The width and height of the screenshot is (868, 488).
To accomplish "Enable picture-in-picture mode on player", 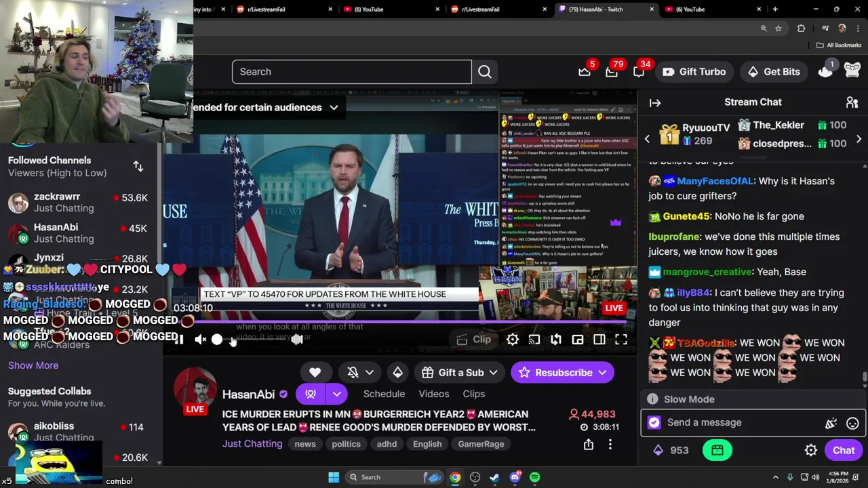I will [578, 340].
